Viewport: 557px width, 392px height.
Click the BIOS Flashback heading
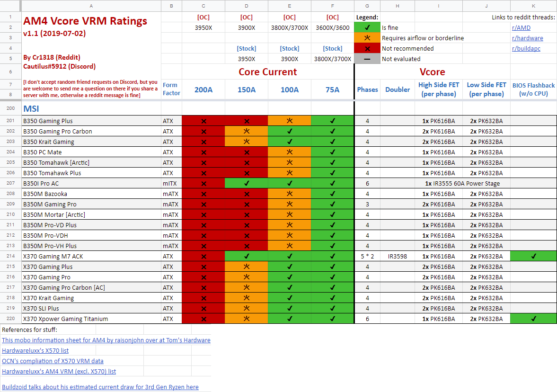533,89
